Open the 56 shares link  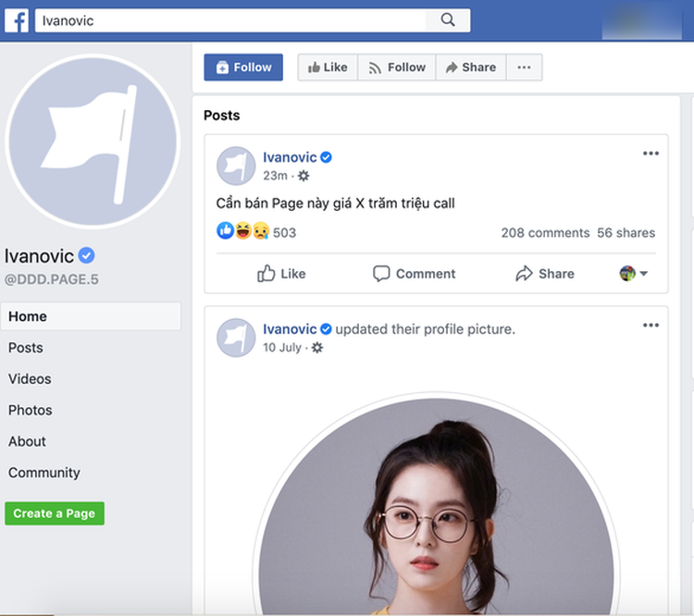click(626, 233)
